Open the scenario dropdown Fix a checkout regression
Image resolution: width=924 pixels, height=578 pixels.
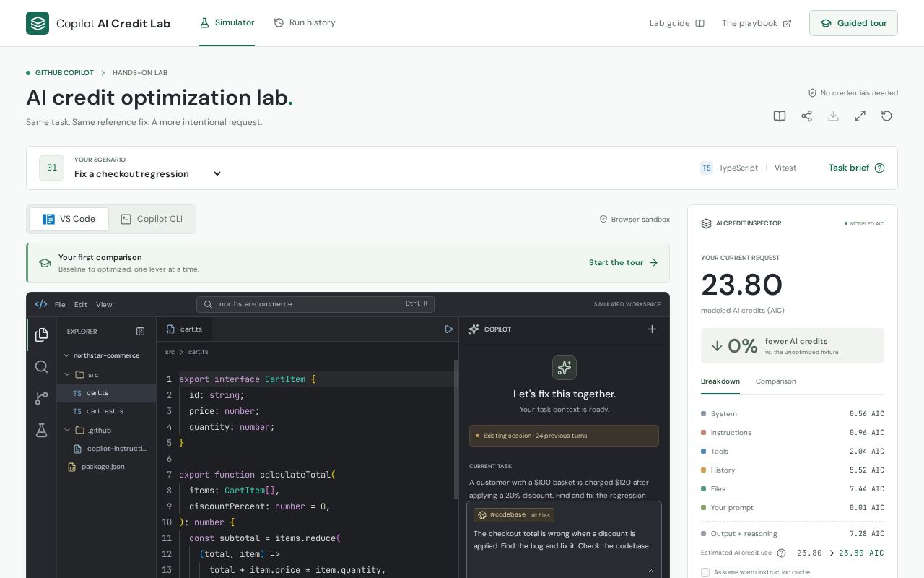click(x=148, y=174)
